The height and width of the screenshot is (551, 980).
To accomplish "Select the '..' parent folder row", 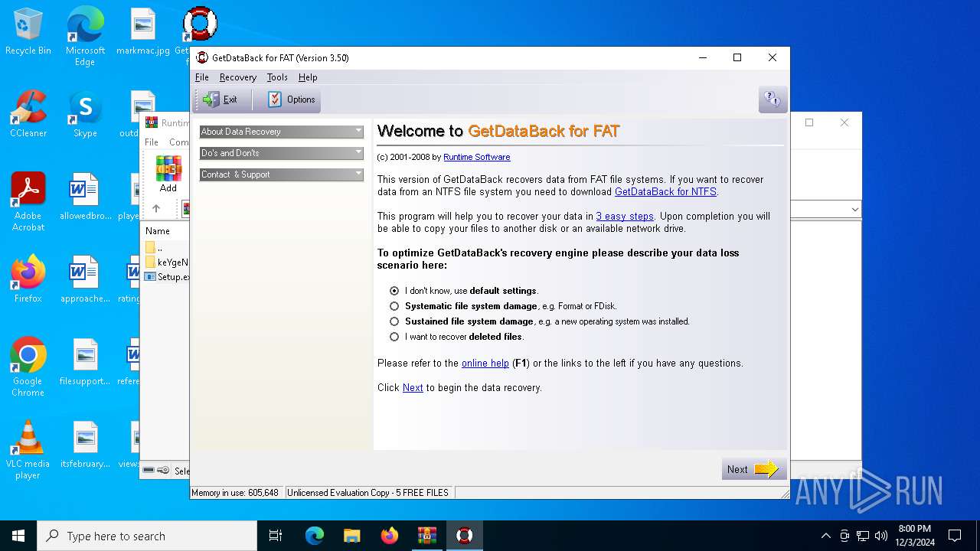I will (x=166, y=247).
